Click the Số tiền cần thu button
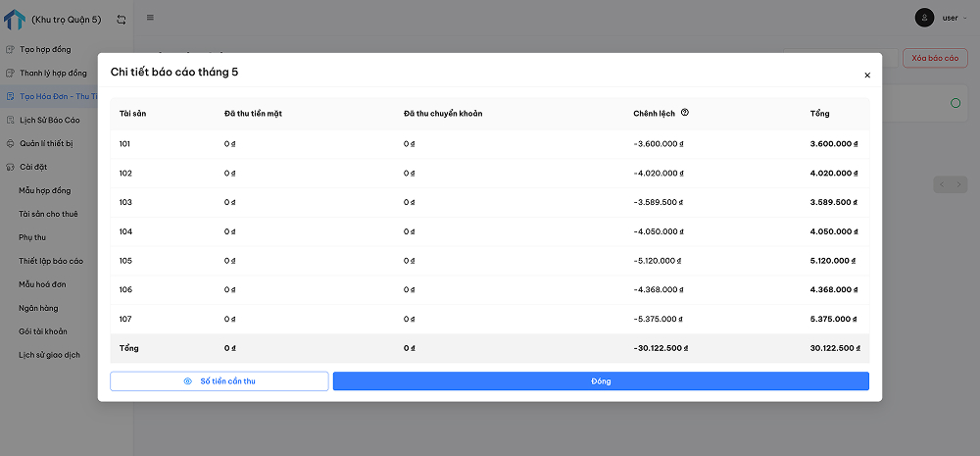The image size is (980, 456). click(220, 380)
